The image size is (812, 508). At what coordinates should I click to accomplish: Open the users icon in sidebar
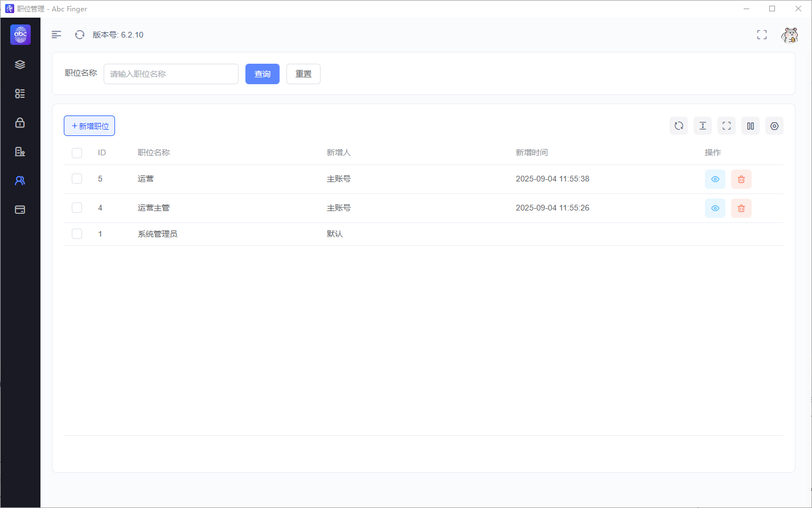pyautogui.click(x=20, y=180)
